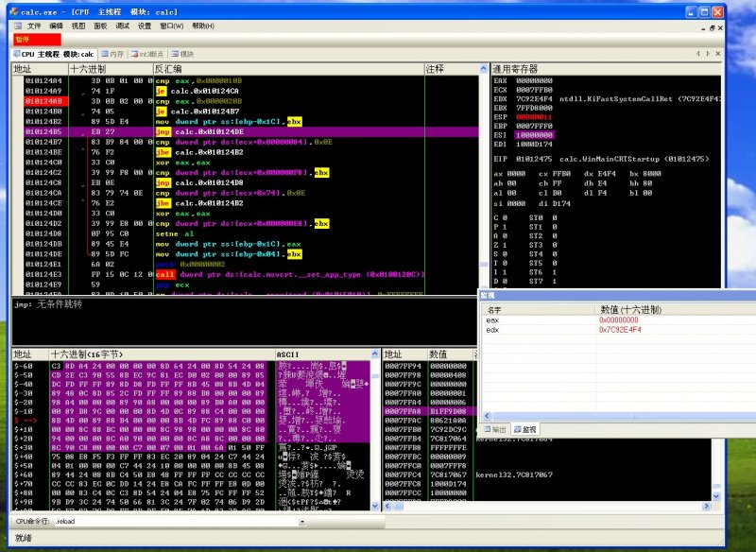Select 监视 tab in watch window
Image resolution: width=756 pixels, height=552 pixels.
(x=525, y=429)
